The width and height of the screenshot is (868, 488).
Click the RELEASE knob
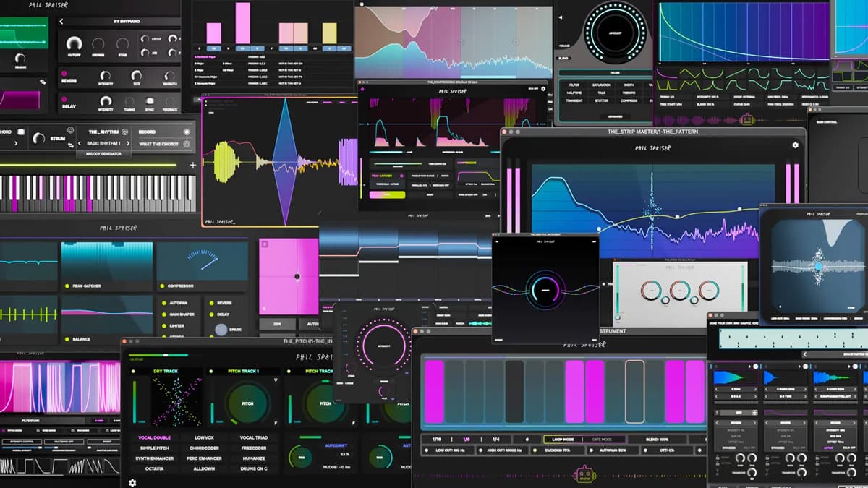(20, 58)
